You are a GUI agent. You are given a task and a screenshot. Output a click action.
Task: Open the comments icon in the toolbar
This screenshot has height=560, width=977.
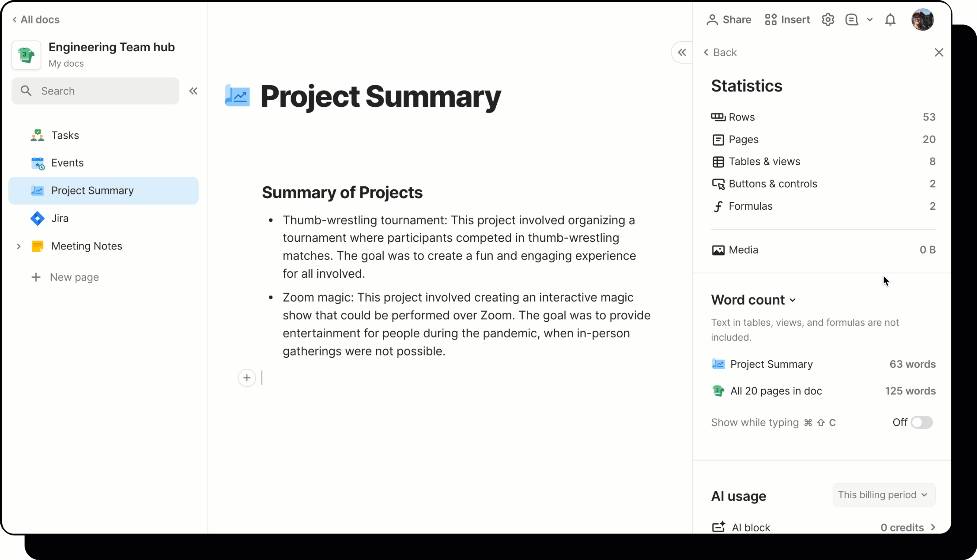click(852, 20)
